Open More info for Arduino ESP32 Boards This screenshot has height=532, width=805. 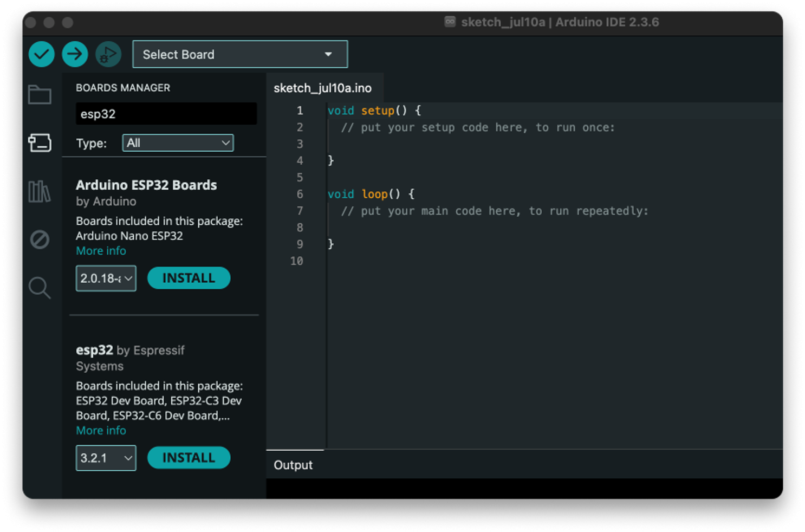point(101,251)
